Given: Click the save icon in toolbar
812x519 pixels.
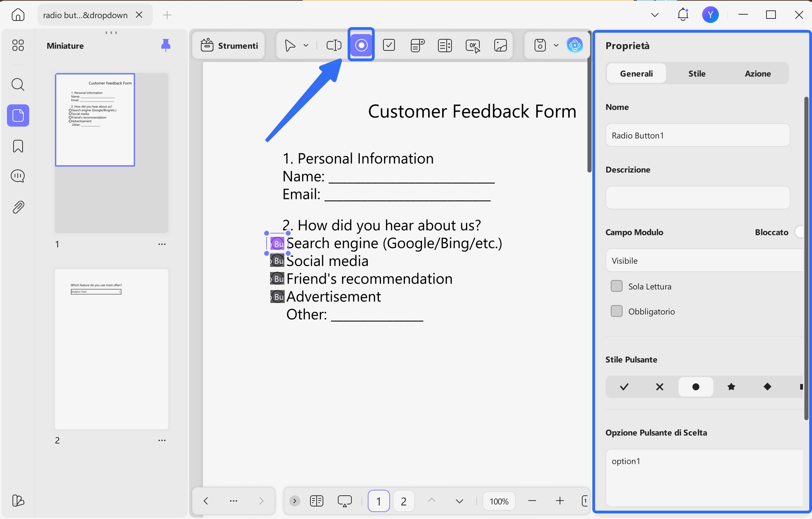Looking at the screenshot, I should [x=540, y=45].
